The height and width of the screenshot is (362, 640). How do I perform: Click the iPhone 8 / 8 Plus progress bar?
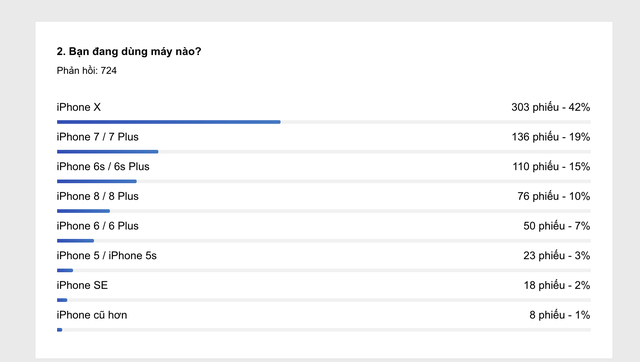tap(83, 211)
